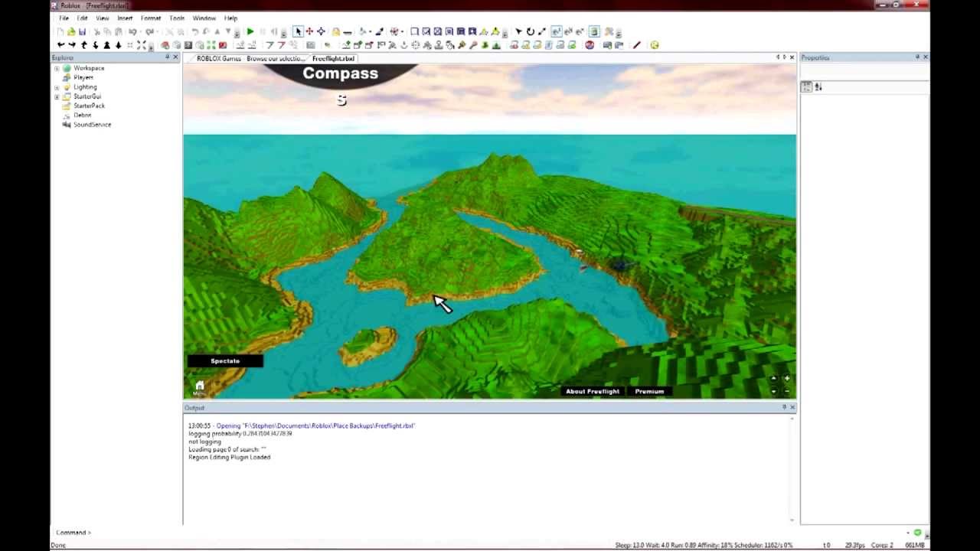Pin the Explorer panel
Screen dimensions: 980x551
(167, 57)
